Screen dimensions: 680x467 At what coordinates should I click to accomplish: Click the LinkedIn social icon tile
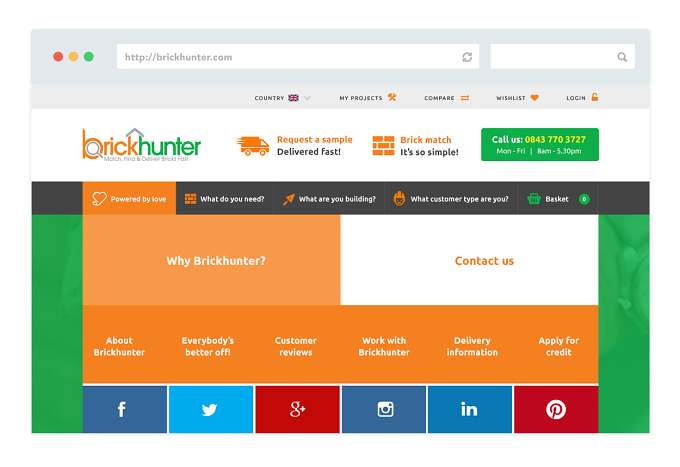470,409
